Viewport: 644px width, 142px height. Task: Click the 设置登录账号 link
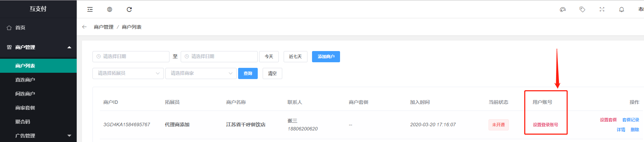coord(546,125)
